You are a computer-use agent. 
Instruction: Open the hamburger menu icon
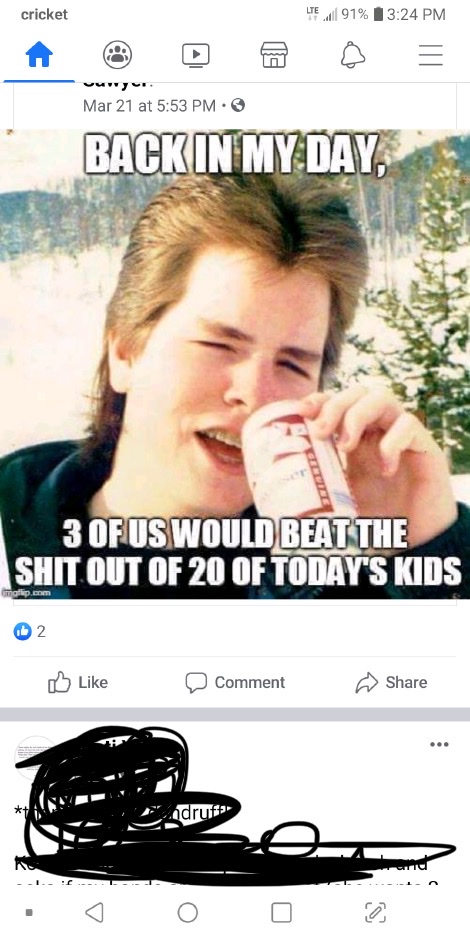coord(430,55)
